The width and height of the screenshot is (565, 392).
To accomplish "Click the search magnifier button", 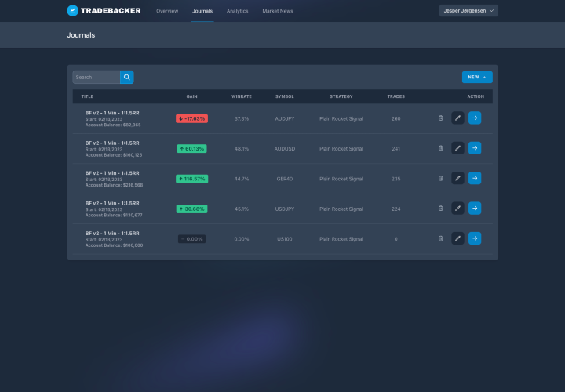I will pos(127,77).
